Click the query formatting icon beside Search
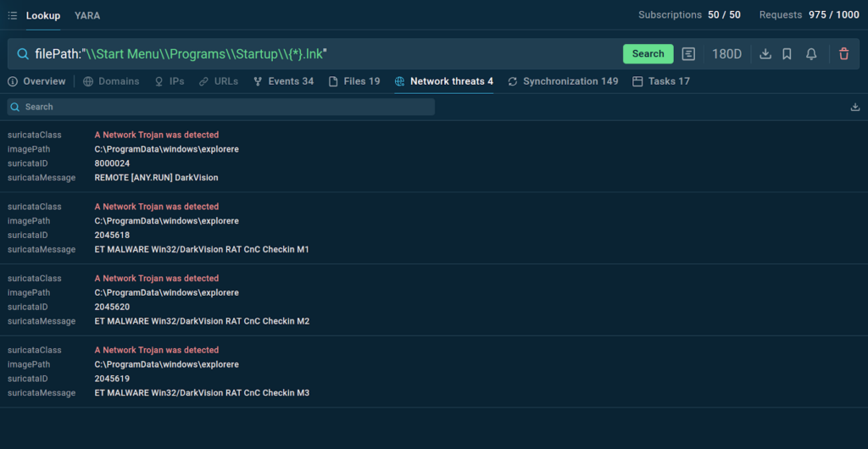The image size is (868, 449). [x=689, y=54]
